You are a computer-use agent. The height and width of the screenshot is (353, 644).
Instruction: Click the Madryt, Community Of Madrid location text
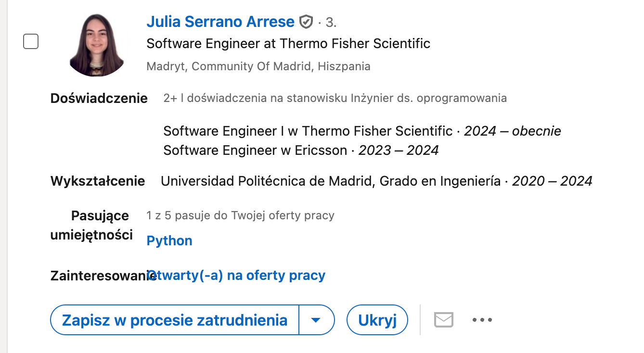(x=258, y=66)
